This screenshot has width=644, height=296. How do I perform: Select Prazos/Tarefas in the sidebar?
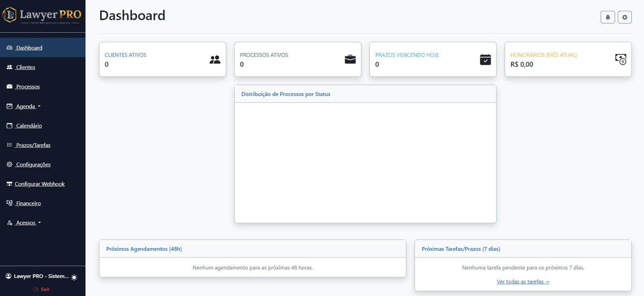coord(33,145)
